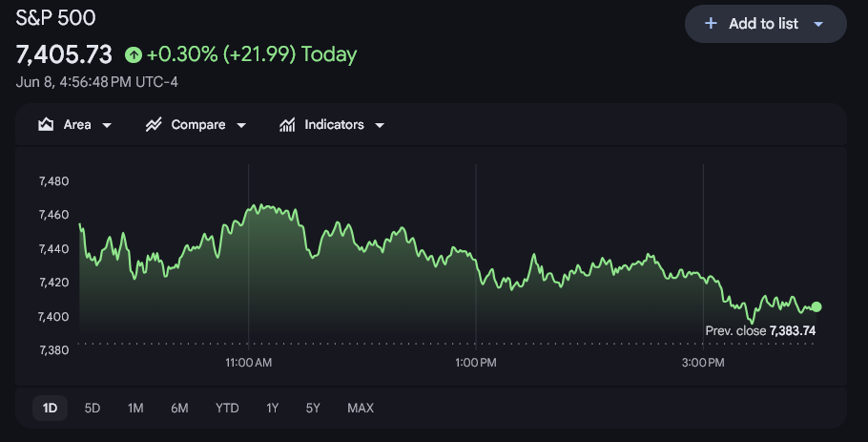The height and width of the screenshot is (442, 868).
Task: Switch to the 1Y time range
Action: point(272,409)
